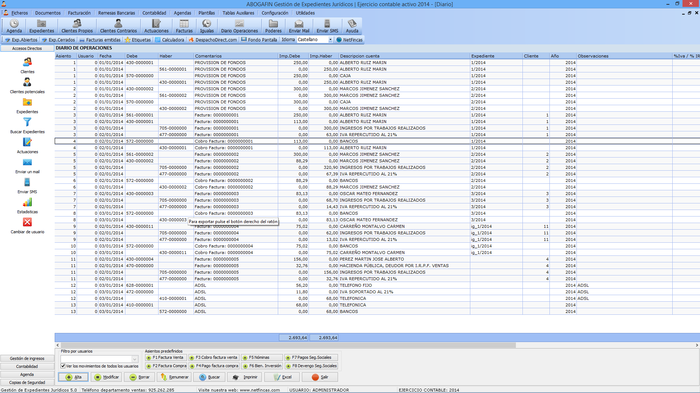Click the Alta button

(x=73, y=377)
